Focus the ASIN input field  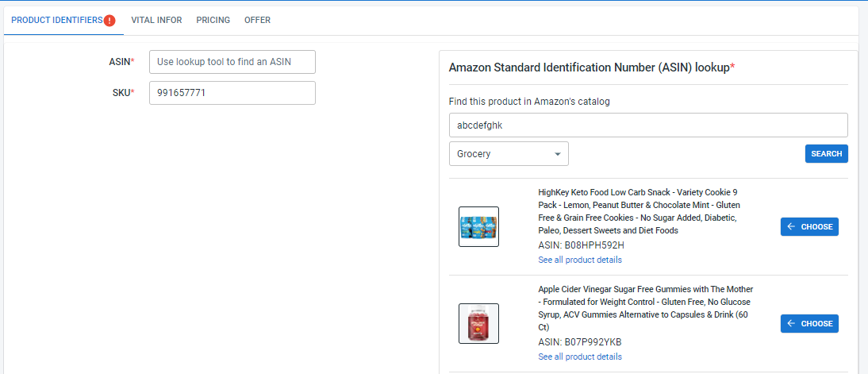coord(232,62)
